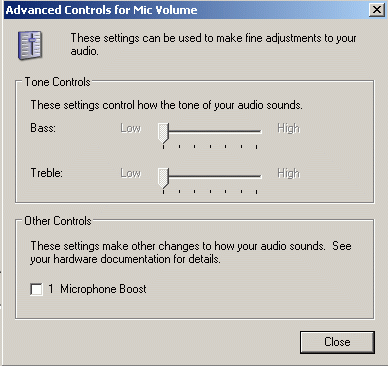Click the High end of the Bass track
This screenshot has height=366, width=388.
point(257,132)
